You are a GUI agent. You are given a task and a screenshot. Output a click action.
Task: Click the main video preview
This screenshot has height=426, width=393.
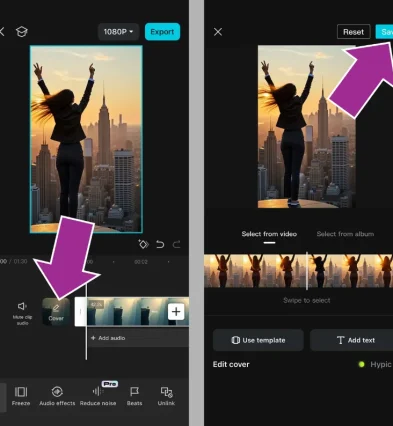point(86,139)
